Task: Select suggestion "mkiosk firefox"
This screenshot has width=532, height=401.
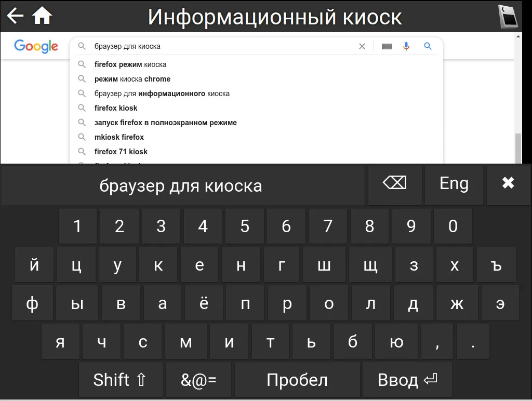Action: pyautogui.click(x=256, y=137)
